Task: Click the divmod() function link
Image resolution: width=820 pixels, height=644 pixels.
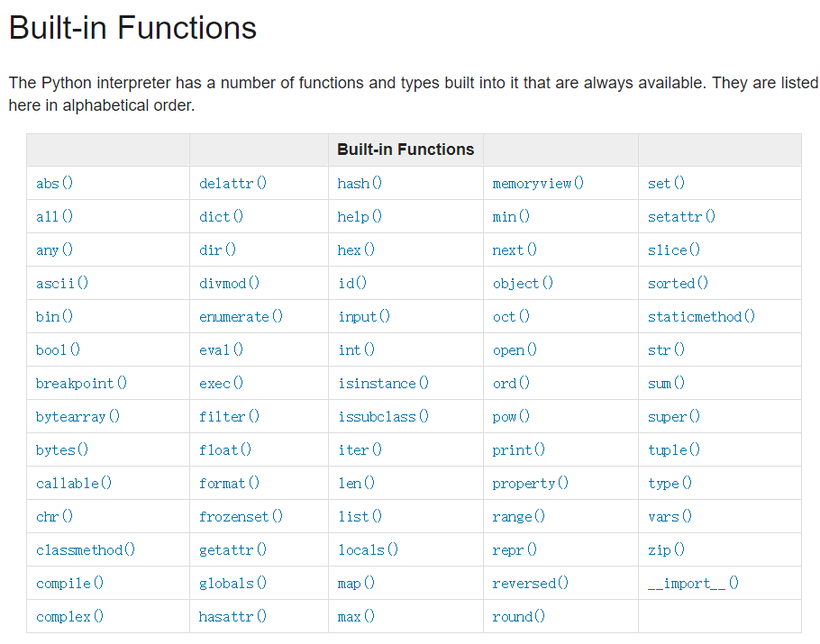Action: coord(229,284)
